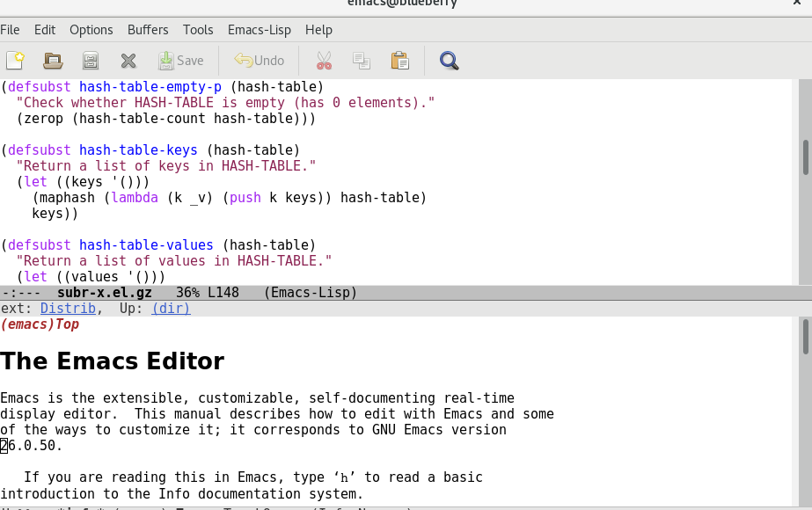Click the Info window scrollbar thumb
Viewport: 812px width, 510px height.
[806, 337]
